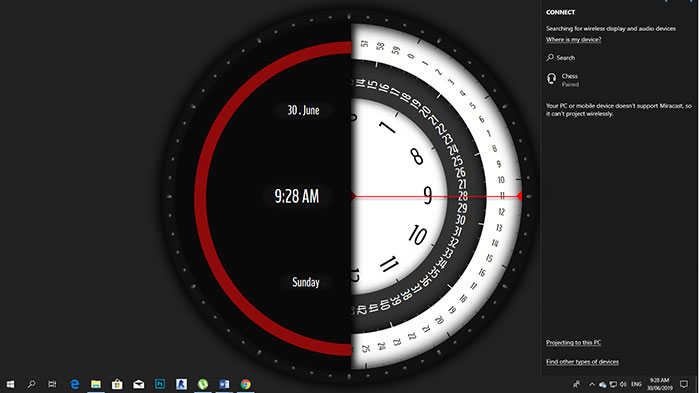The width and height of the screenshot is (700, 393).
Task: Open the Mail app from the taskbar
Action: click(x=138, y=384)
